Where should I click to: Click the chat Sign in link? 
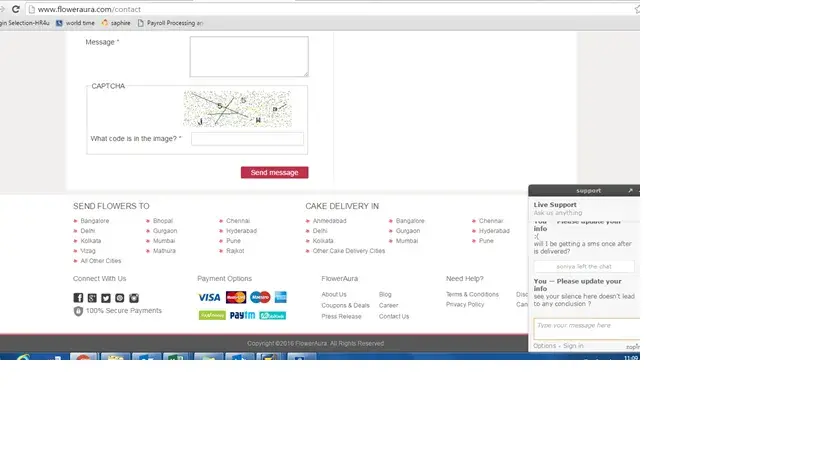pos(573,346)
